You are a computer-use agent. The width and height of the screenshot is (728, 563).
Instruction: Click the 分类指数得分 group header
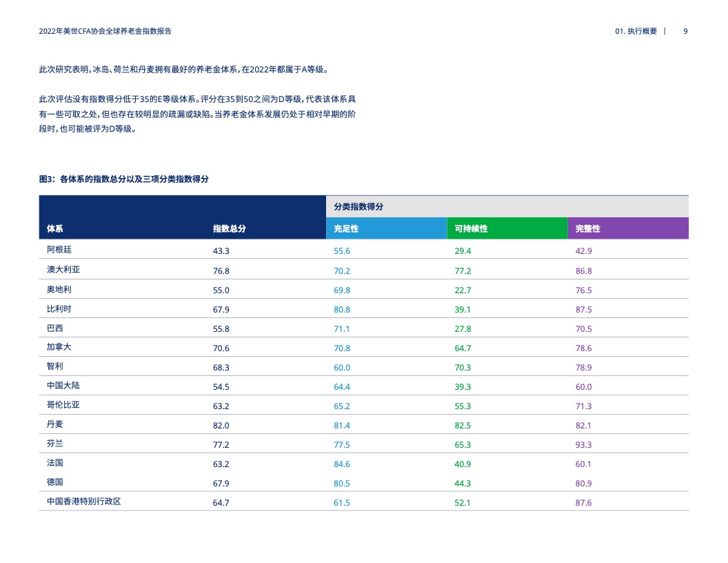tap(507, 207)
